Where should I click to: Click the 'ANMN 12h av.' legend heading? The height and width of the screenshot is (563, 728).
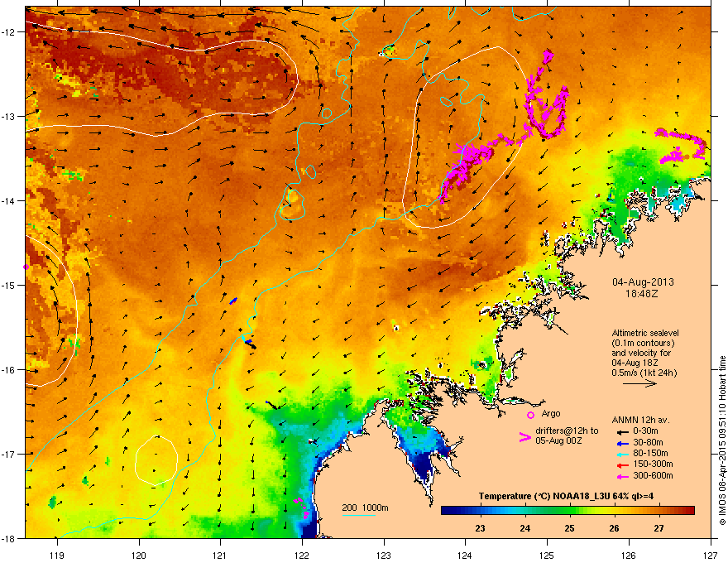coord(640,420)
